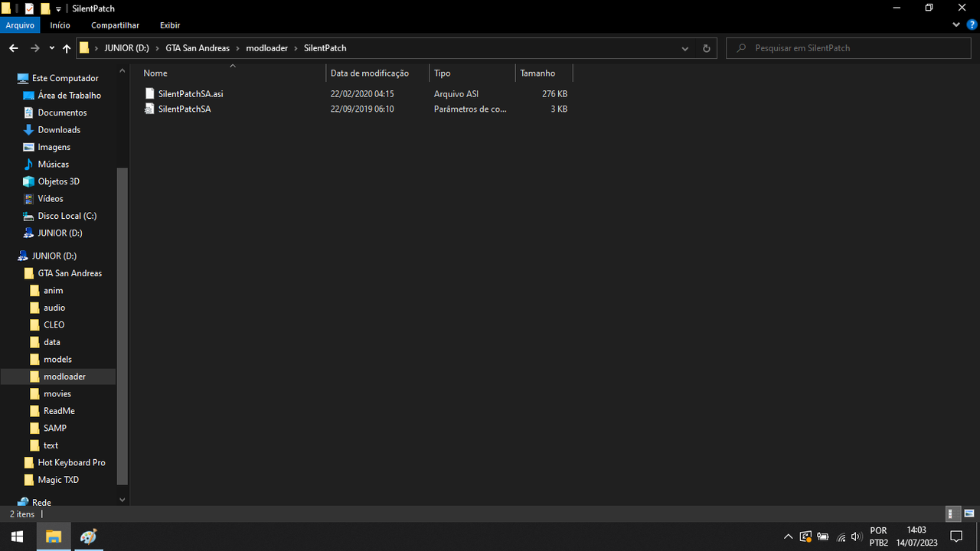Open Hot Keyboard Pro folder
Viewport: 980px width, 551px height.
(71, 462)
